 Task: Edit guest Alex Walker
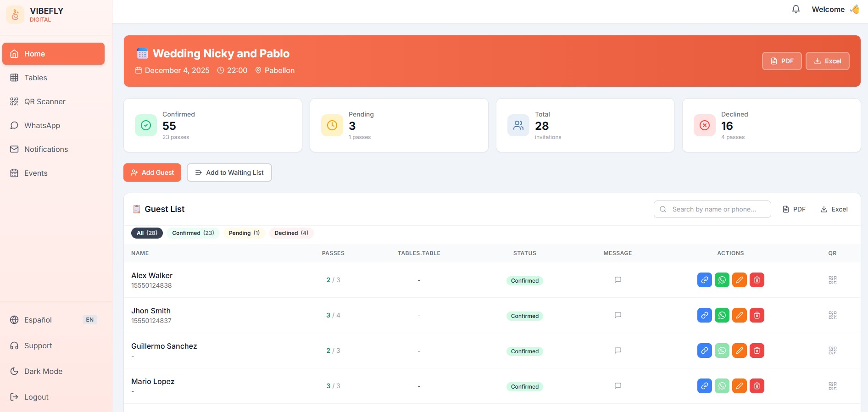pos(740,280)
